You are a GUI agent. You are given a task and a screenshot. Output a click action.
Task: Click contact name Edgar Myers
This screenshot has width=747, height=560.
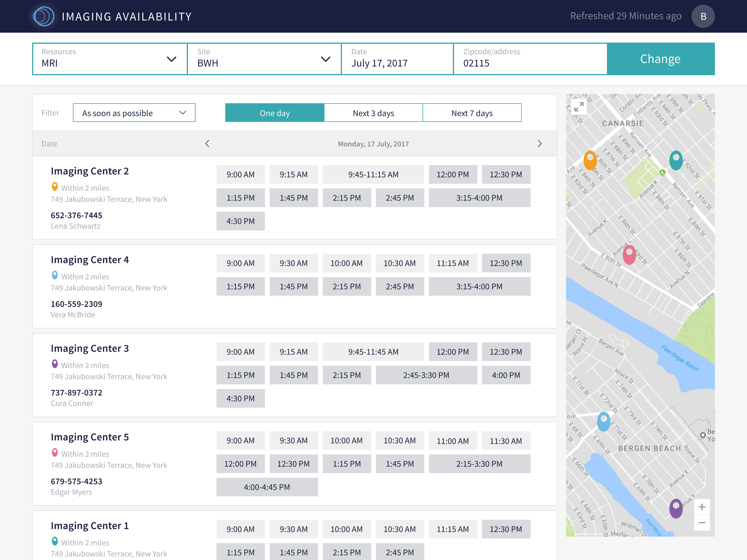[71, 492]
